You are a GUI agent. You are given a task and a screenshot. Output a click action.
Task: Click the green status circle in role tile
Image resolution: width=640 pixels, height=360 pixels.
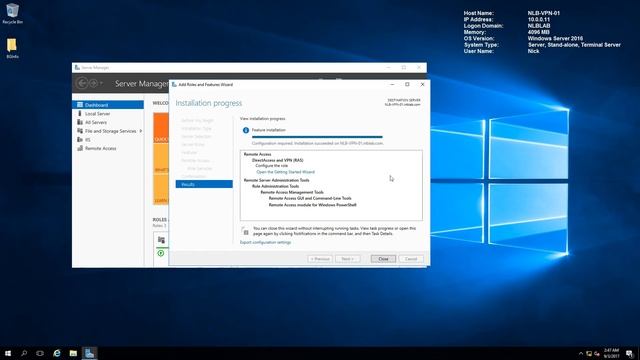(x=161, y=253)
